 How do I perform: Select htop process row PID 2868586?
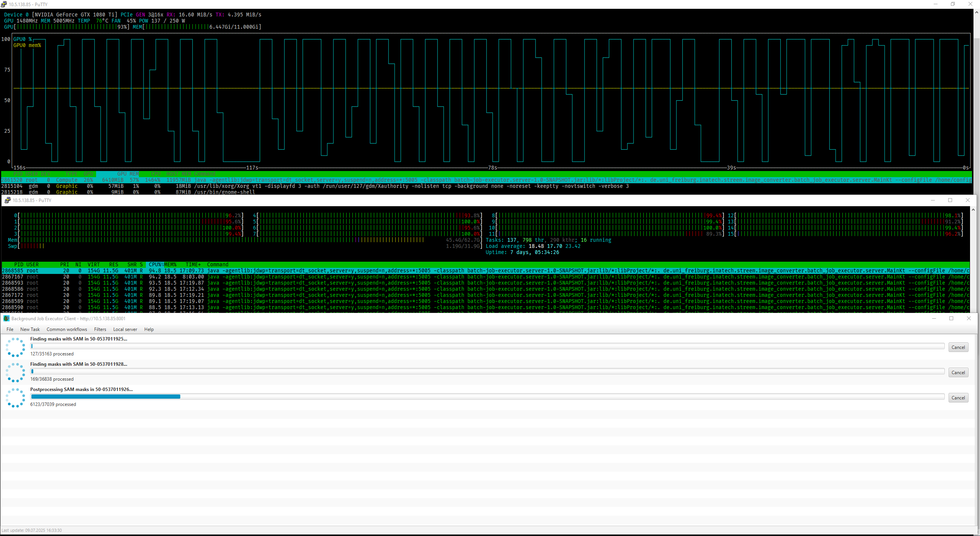[485, 289]
